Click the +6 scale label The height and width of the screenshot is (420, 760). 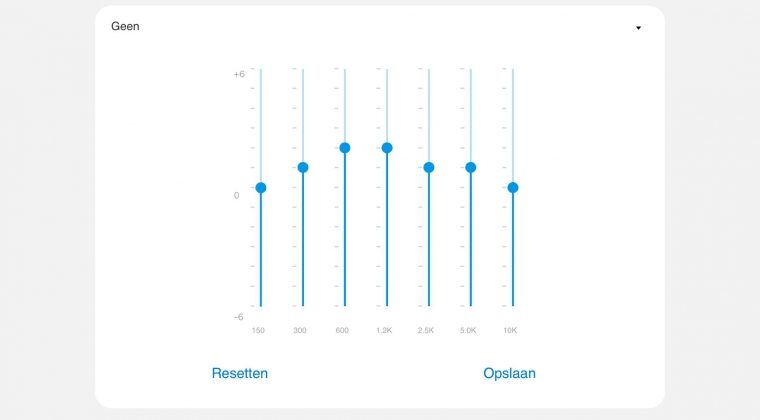pos(239,74)
